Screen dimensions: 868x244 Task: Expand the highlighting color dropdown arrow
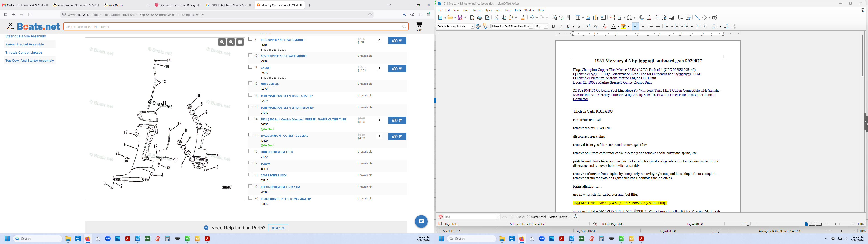629,27
